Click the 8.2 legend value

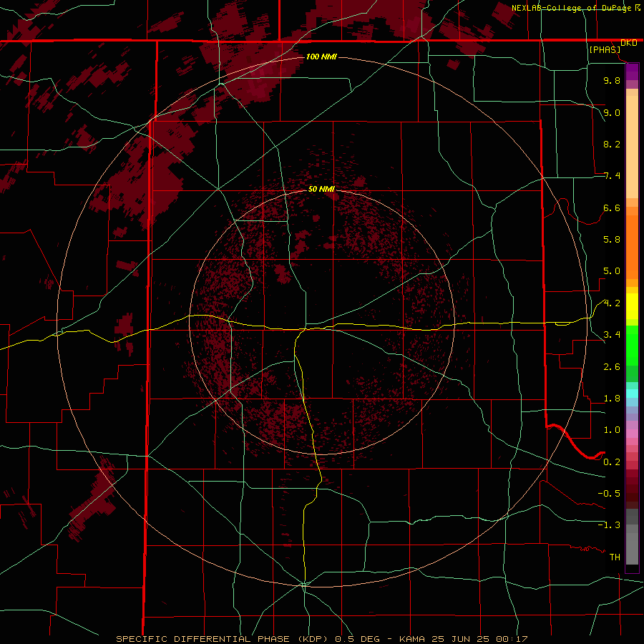[x=612, y=144]
